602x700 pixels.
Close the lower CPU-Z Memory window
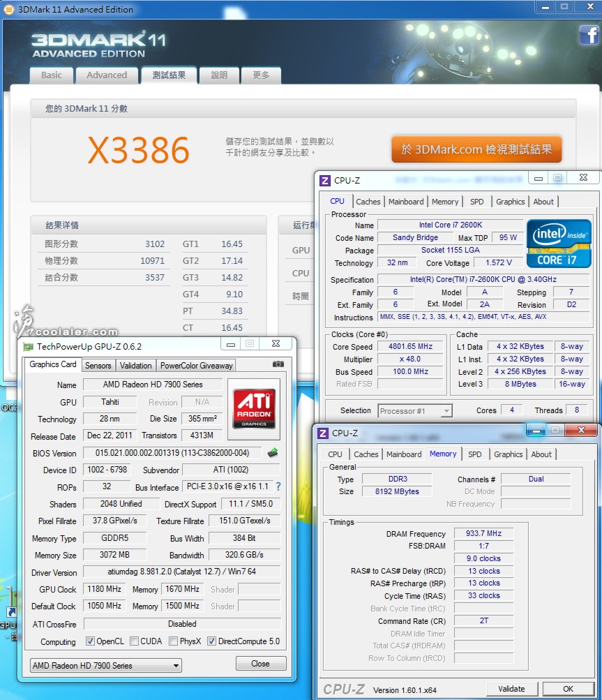click(x=581, y=430)
